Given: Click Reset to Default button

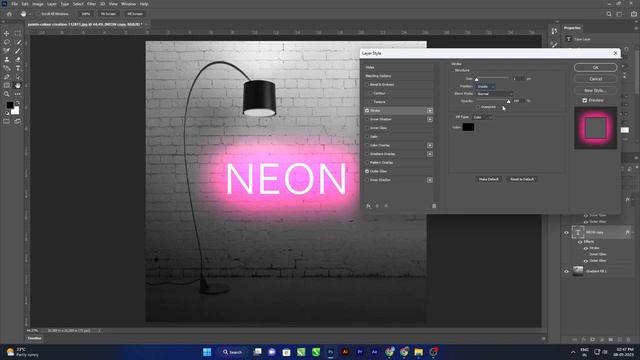Looking at the screenshot, I should (522, 179).
